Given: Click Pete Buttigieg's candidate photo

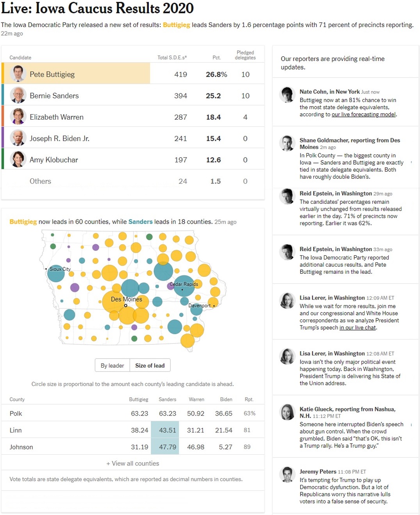Looking at the screenshot, I should click(x=18, y=74).
